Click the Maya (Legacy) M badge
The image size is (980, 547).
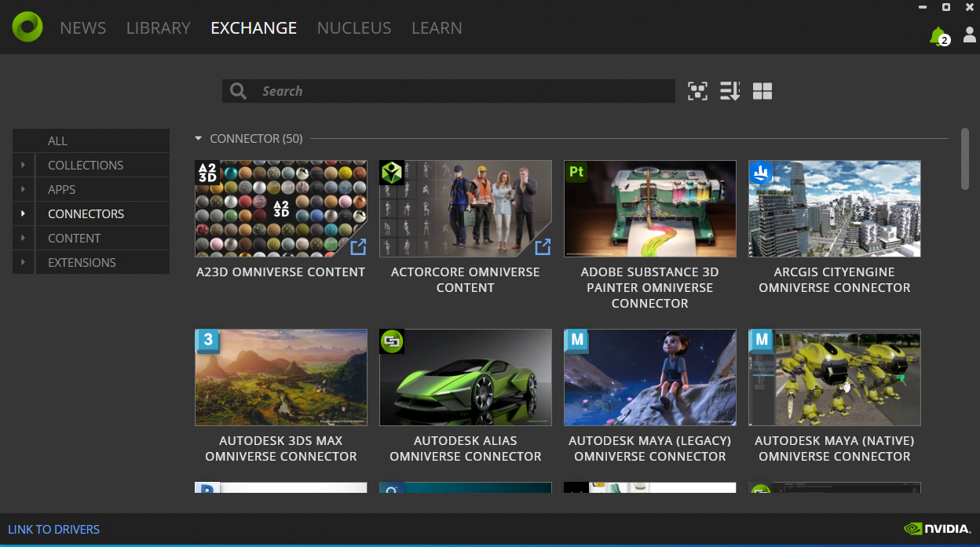(x=576, y=341)
